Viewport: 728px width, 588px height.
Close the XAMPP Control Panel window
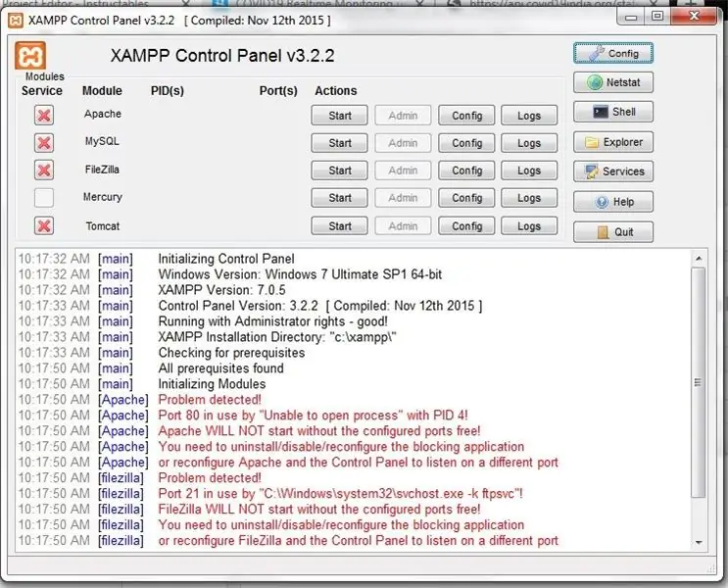[694, 17]
